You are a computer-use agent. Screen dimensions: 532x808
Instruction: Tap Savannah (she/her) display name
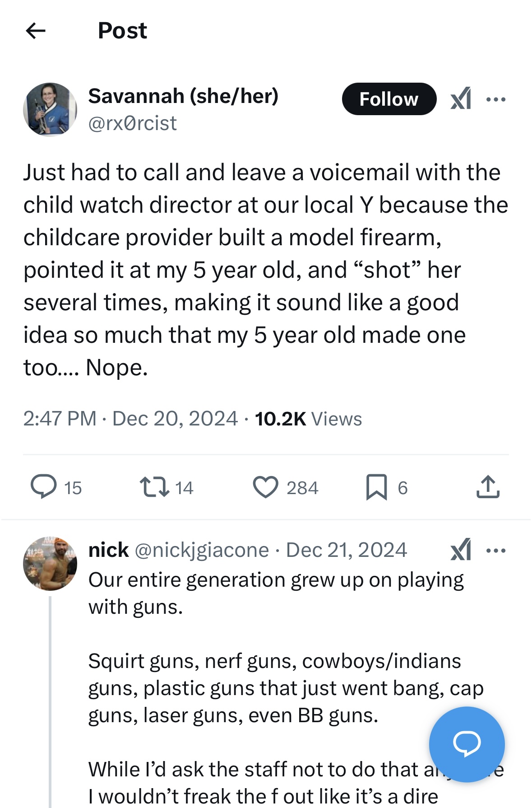click(x=183, y=96)
